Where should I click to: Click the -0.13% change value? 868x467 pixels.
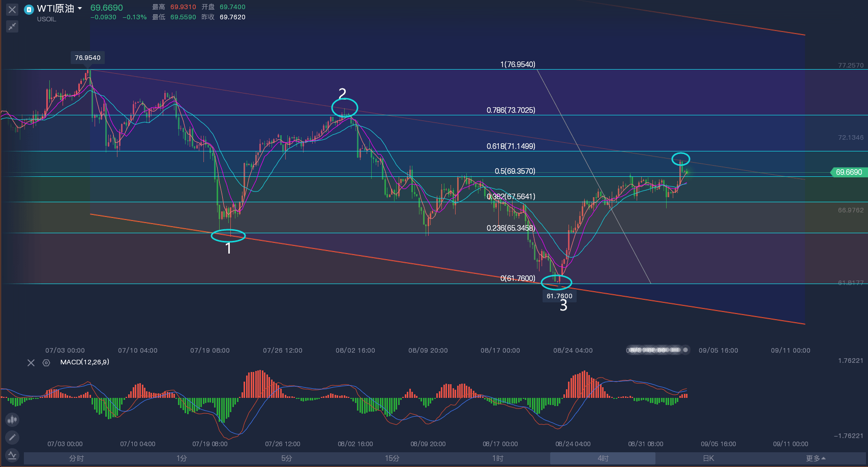(x=135, y=17)
